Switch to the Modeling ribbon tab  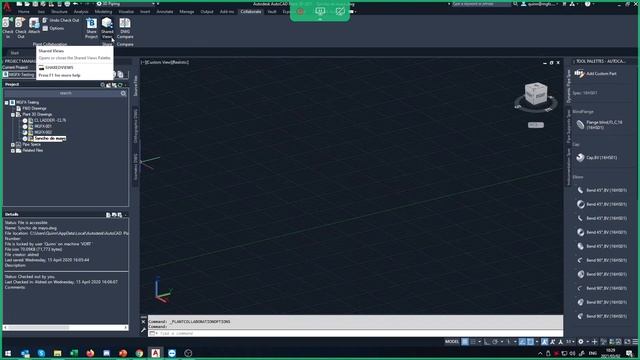pyautogui.click(x=103, y=12)
